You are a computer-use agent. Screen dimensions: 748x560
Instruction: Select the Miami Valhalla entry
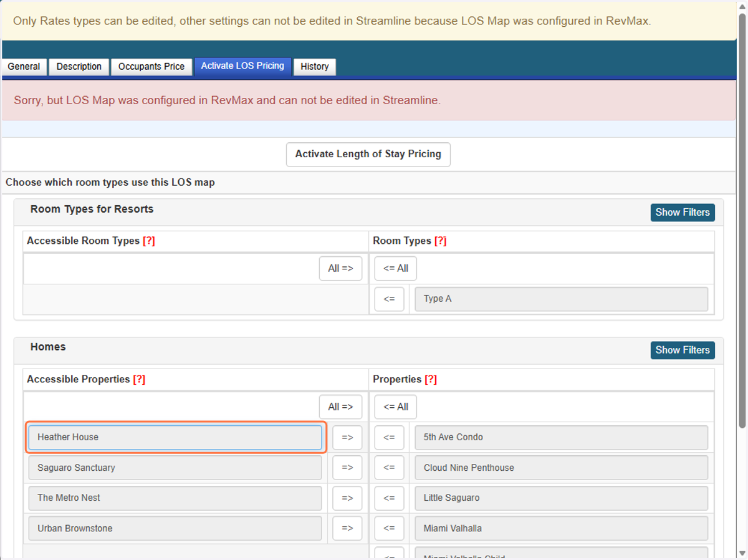(x=562, y=528)
